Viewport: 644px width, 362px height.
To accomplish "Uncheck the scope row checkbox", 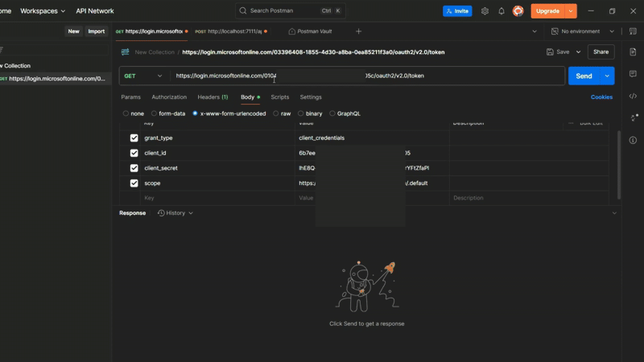I will 134,183.
